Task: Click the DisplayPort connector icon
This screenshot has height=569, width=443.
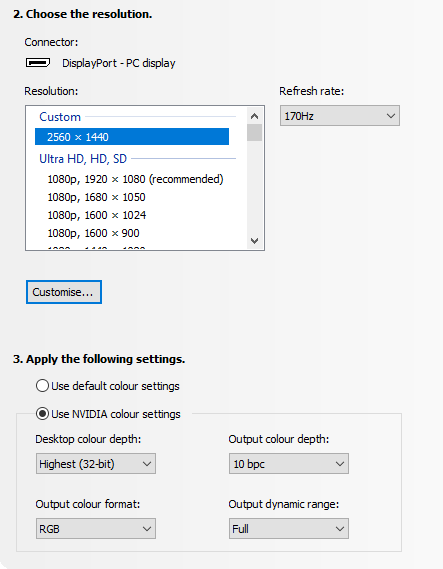Action: [38, 63]
